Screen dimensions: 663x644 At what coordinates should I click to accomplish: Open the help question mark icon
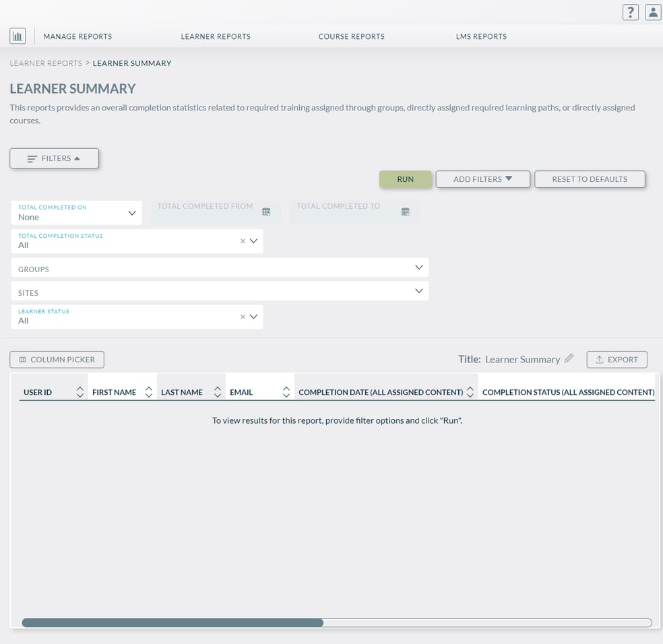click(x=630, y=11)
